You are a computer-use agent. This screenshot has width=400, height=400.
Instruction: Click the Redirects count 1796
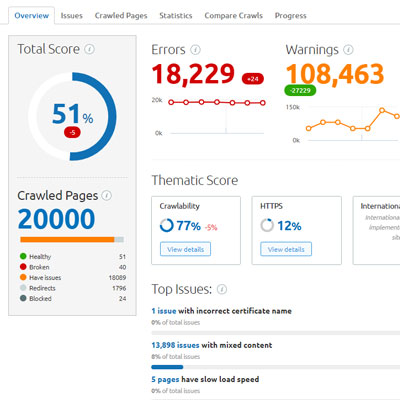coord(119,288)
